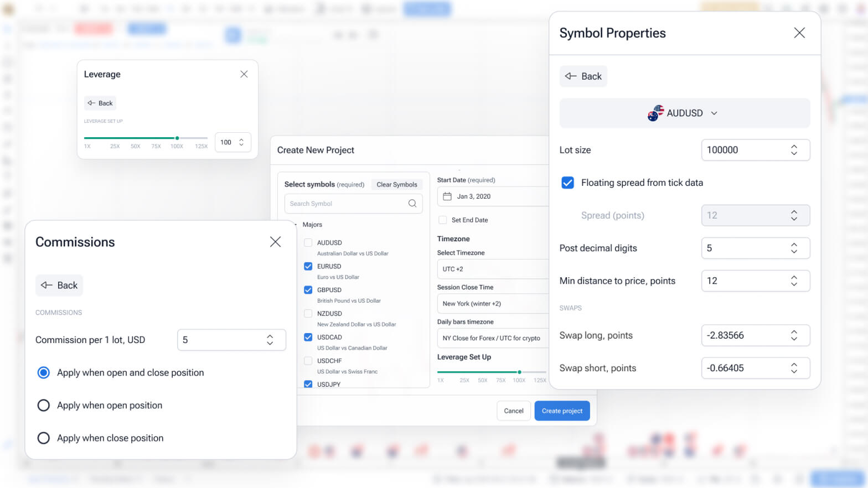This screenshot has height=488, width=868.
Task: Click the Commission per lot stepper arrows
Action: 270,340
